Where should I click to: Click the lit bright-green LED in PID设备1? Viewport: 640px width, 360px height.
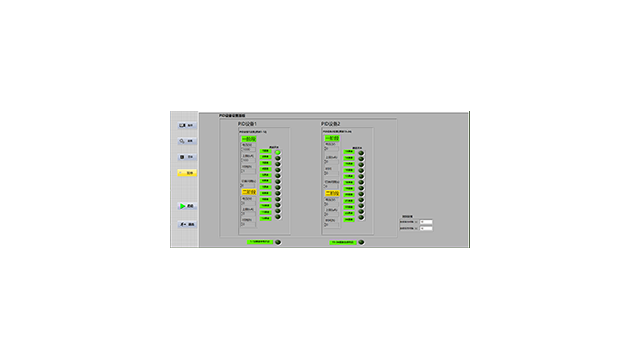[278, 152]
